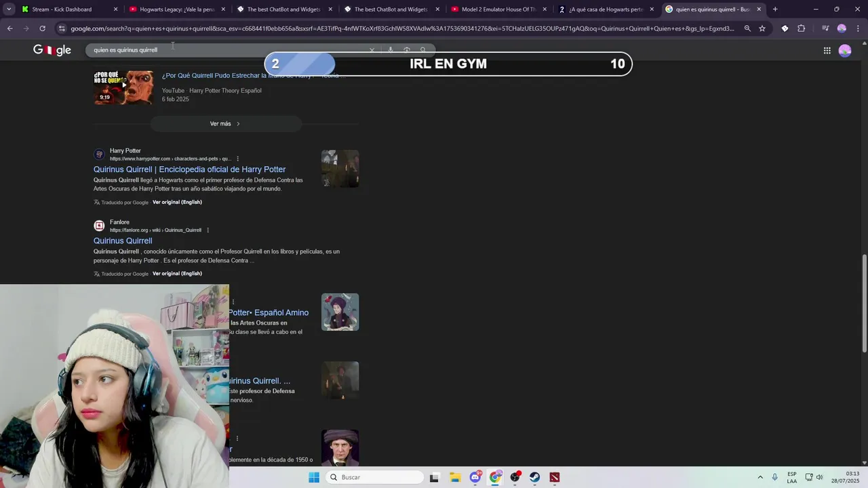Click the Google logo

(52, 50)
